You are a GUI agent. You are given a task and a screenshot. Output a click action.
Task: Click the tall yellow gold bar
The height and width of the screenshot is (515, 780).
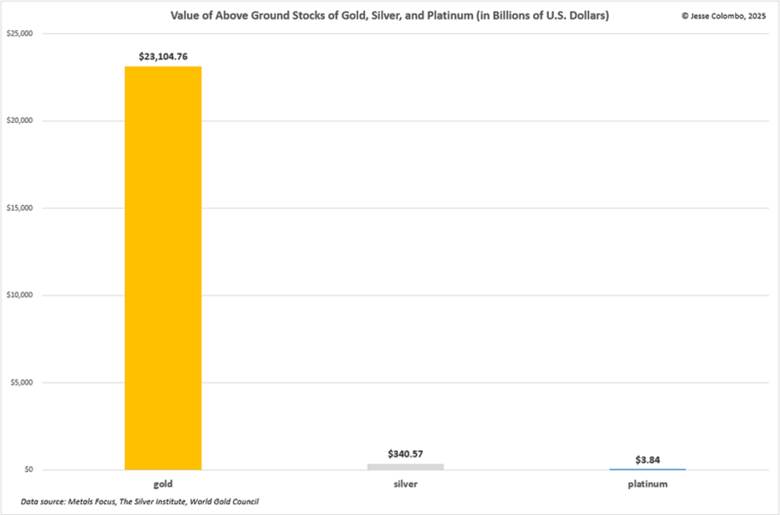click(163, 268)
